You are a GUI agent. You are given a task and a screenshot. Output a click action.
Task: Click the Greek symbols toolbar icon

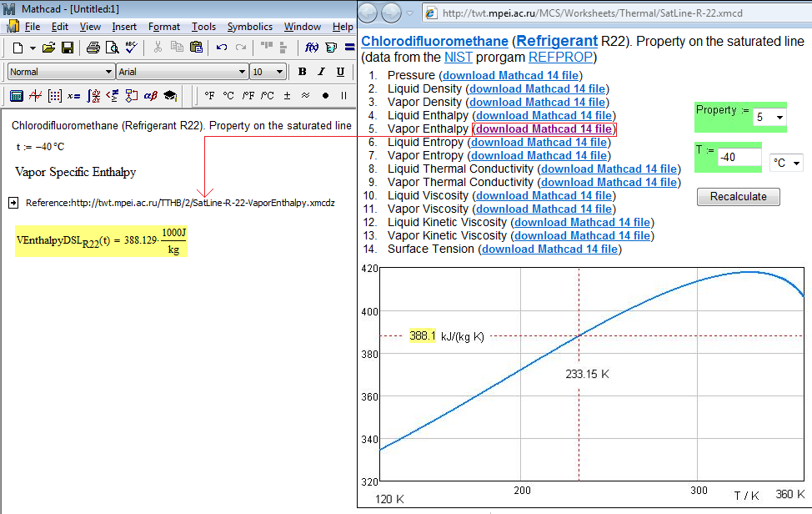(x=151, y=96)
